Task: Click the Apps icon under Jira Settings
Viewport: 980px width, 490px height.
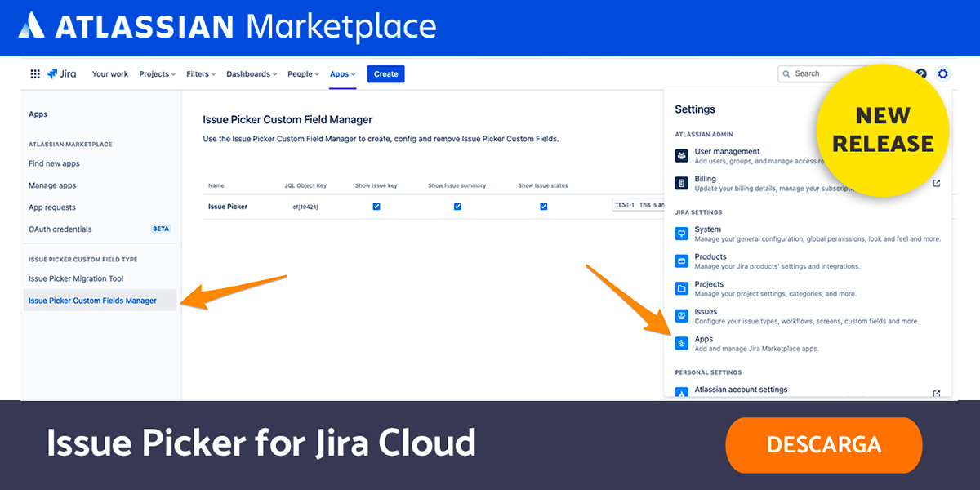Action: [682, 344]
